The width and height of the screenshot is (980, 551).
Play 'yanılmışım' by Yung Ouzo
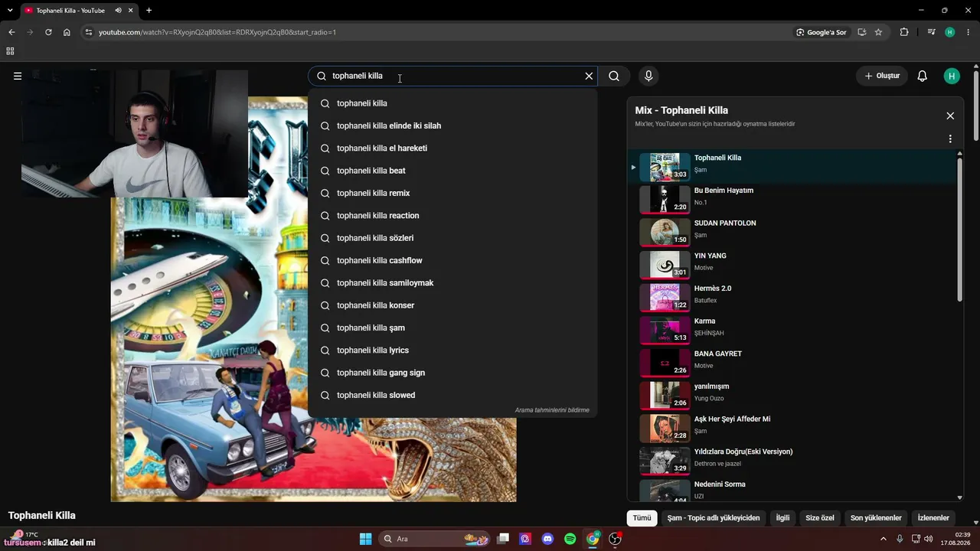click(792, 396)
